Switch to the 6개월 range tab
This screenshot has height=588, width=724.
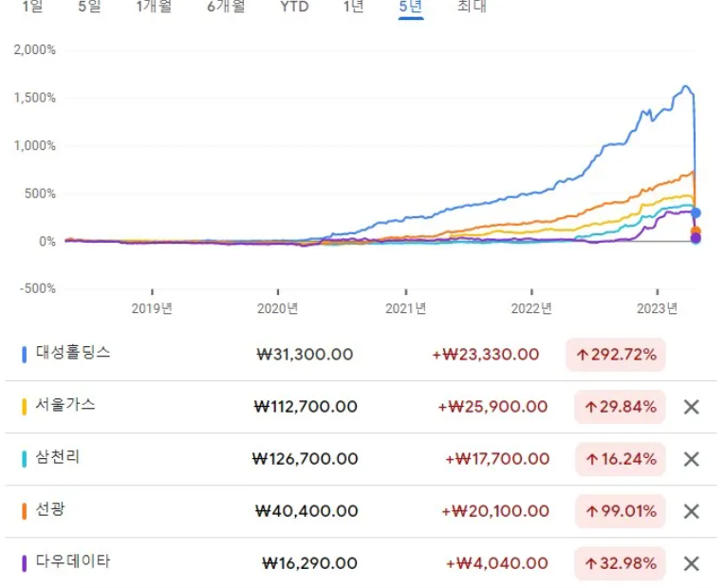pyautogui.click(x=226, y=7)
